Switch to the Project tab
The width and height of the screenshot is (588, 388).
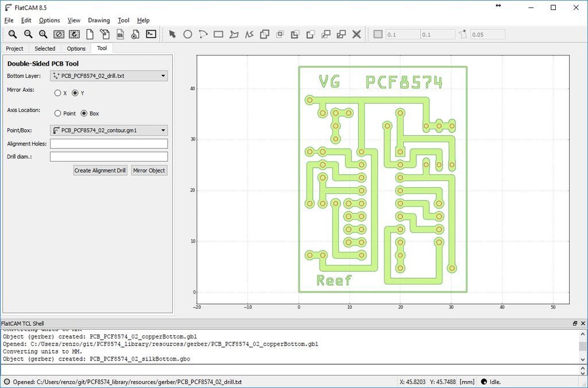pyautogui.click(x=14, y=48)
